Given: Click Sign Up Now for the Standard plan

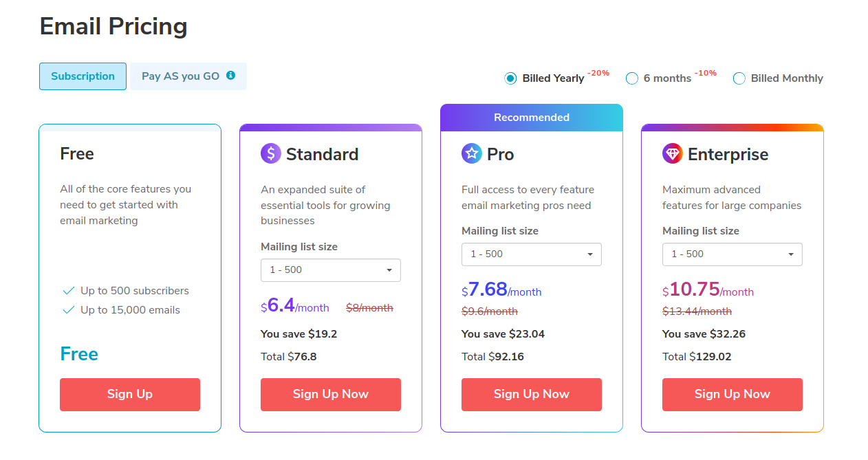Looking at the screenshot, I should [x=331, y=395].
